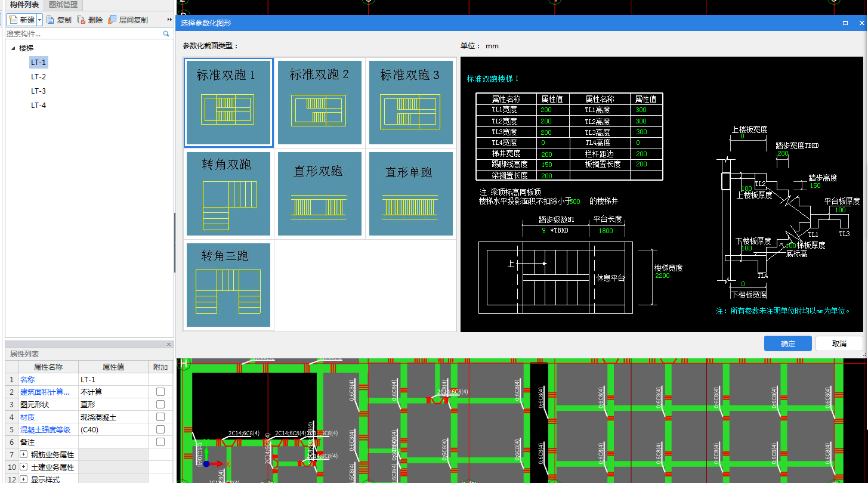Choose the 转角三跑 stair thumbnail
This screenshot has width=868, height=483.
tap(228, 285)
